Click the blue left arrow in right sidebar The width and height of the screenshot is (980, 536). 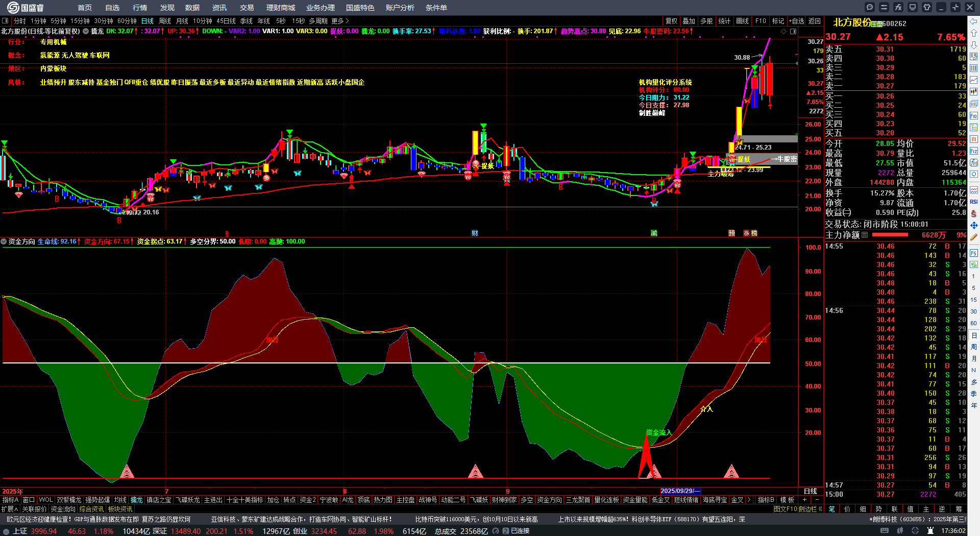(974, 21)
